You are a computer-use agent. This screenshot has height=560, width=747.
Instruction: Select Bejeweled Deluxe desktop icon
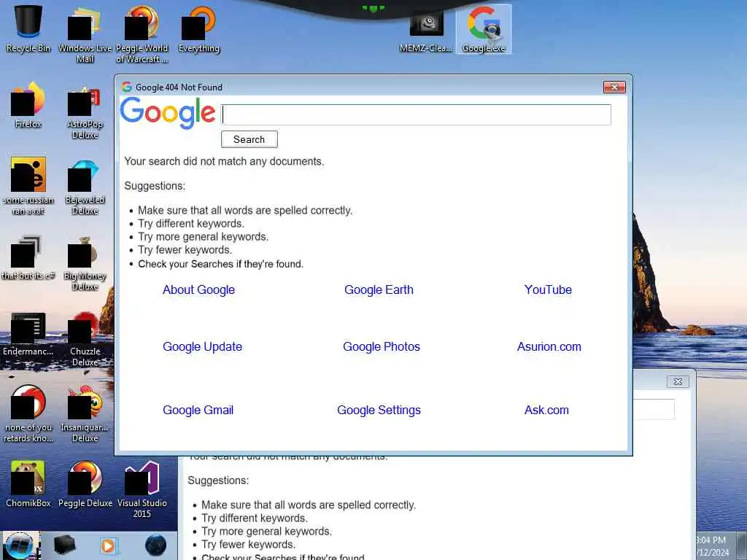tap(85, 188)
